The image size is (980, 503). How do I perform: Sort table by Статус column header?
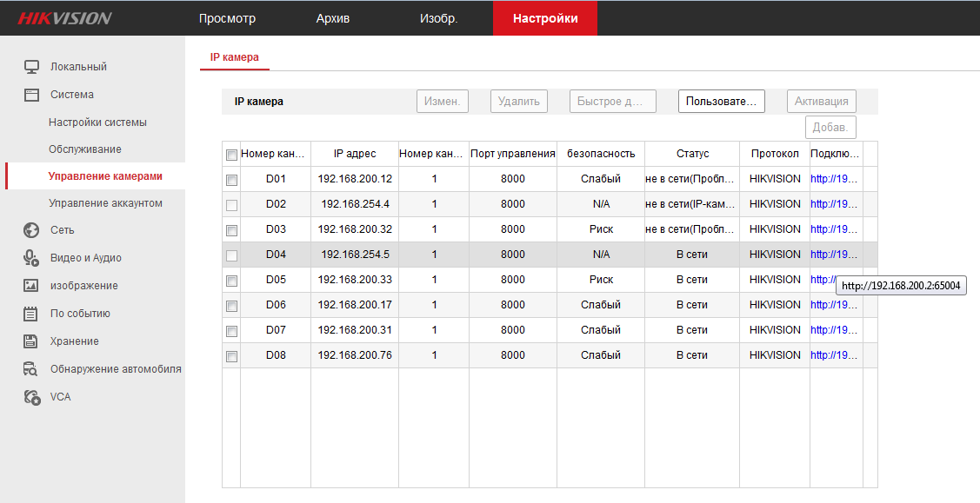[x=692, y=154]
